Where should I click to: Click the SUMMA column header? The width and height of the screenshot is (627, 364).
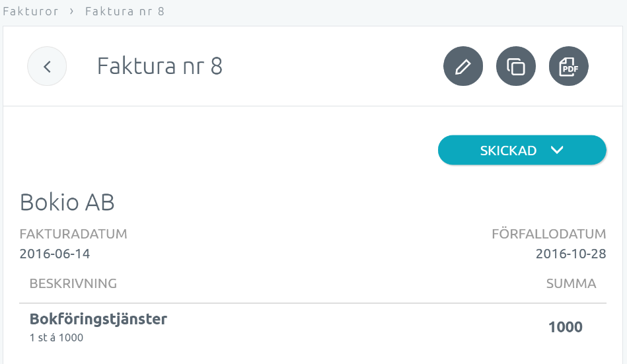pos(571,284)
